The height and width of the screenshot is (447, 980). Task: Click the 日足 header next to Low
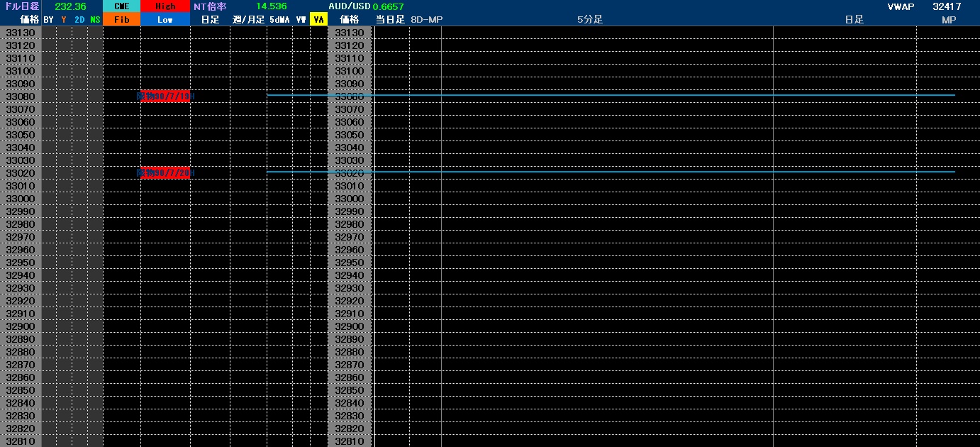click(x=210, y=20)
